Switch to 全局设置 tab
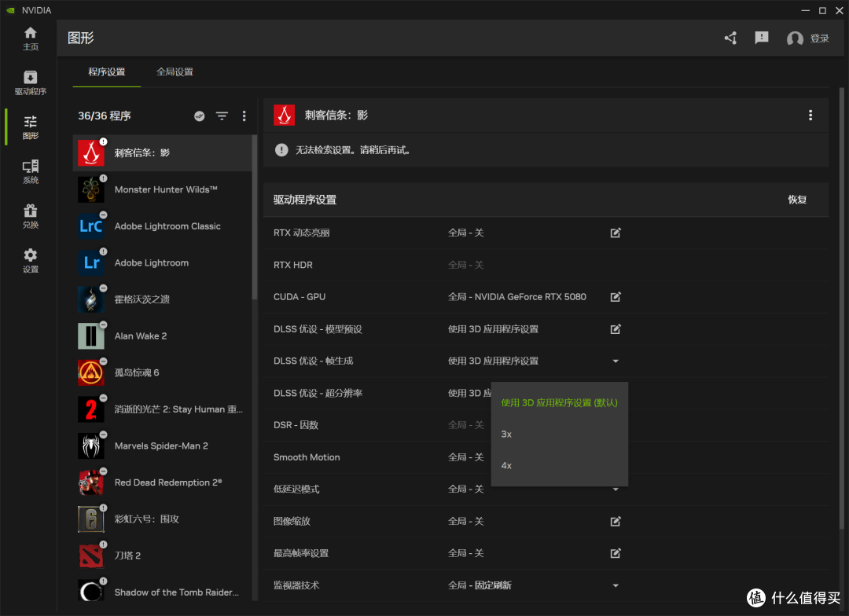Image resolution: width=849 pixels, height=616 pixels. 175,72
